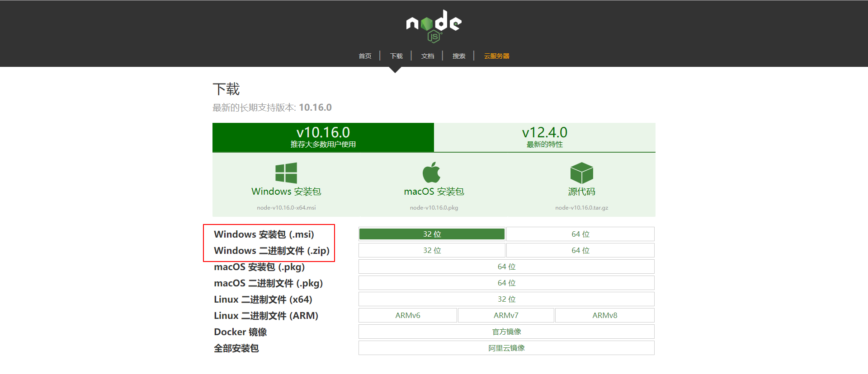Click the Windows logo icon
The width and height of the screenshot is (868, 374).
coord(286,173)
